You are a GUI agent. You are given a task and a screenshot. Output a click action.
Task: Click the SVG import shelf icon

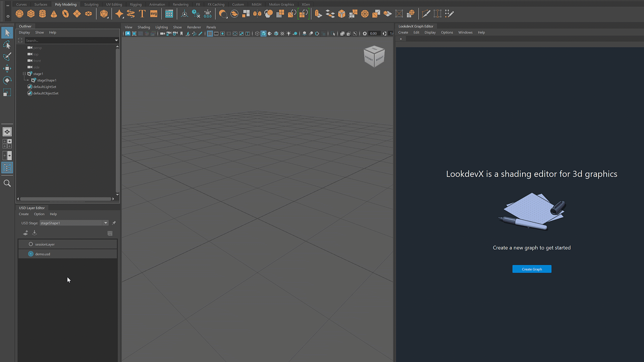pyautogui.click(x=154, y=14)
